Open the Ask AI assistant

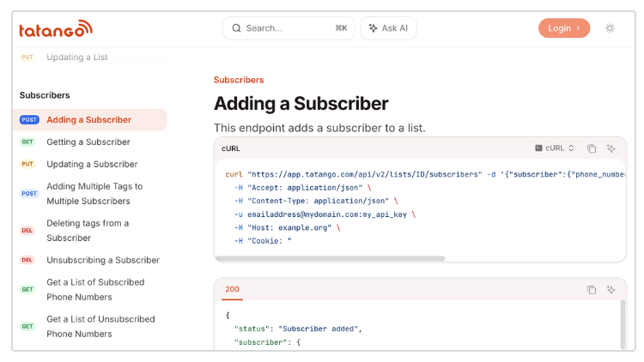coord(388,28)
